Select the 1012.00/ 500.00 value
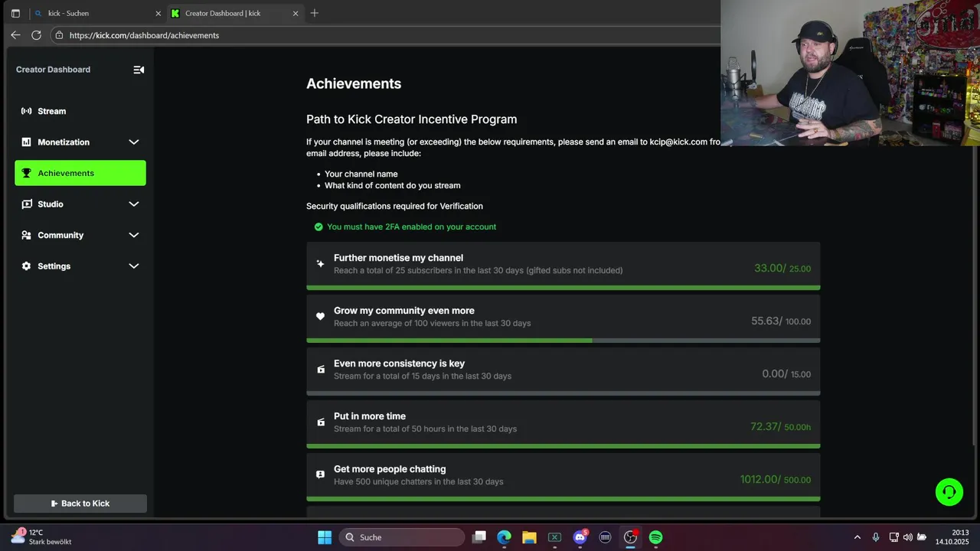This screenshot has height=551, width=980. coord(775,480)
